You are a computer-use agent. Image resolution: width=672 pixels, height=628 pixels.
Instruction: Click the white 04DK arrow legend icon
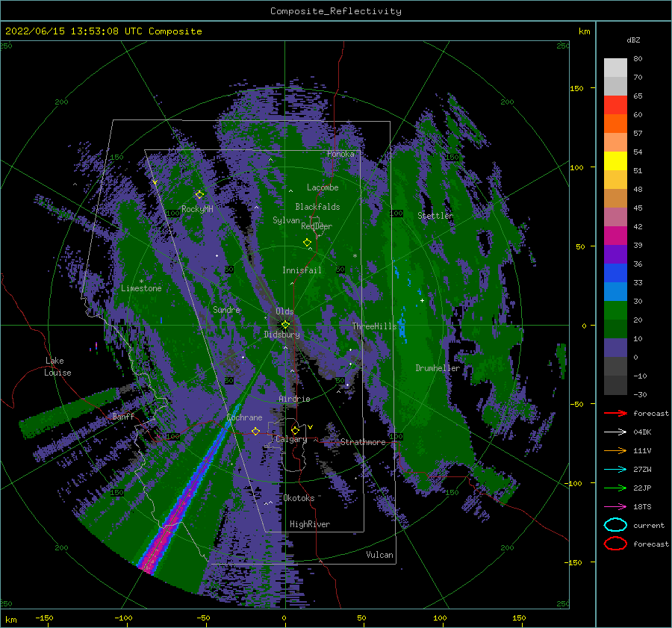tap(615, 432)
